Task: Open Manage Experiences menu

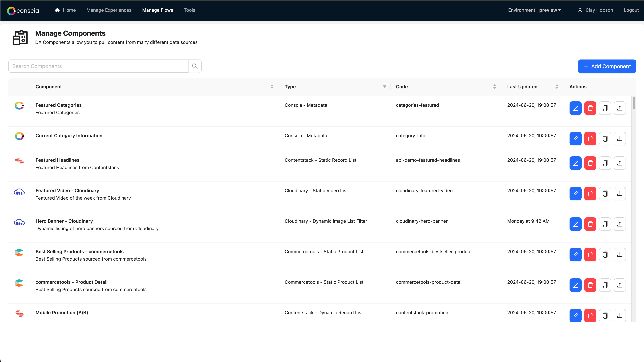Action: [x=109, y=10]
